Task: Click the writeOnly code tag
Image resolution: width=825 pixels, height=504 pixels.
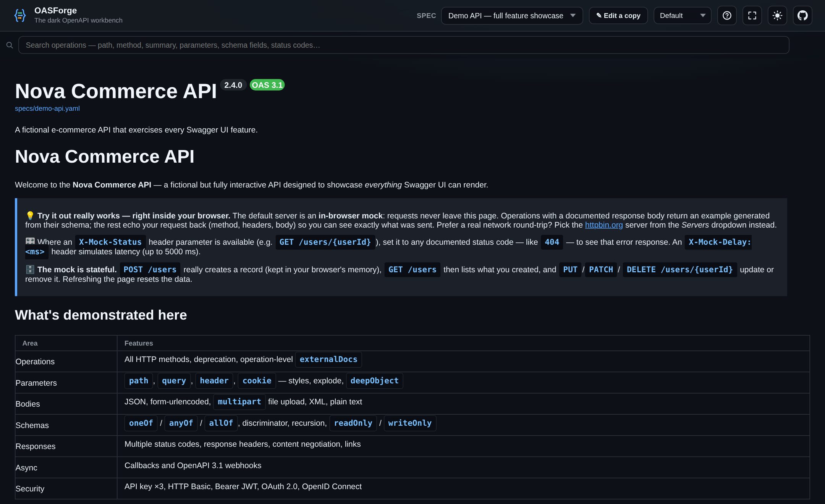Action: [410, 423]
